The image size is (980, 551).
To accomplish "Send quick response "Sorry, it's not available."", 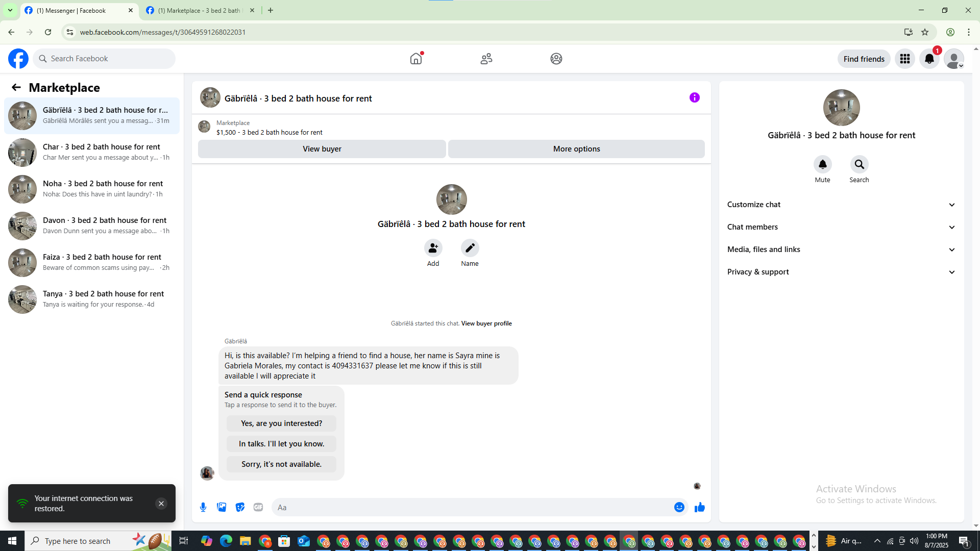I will tap(281, 464).
